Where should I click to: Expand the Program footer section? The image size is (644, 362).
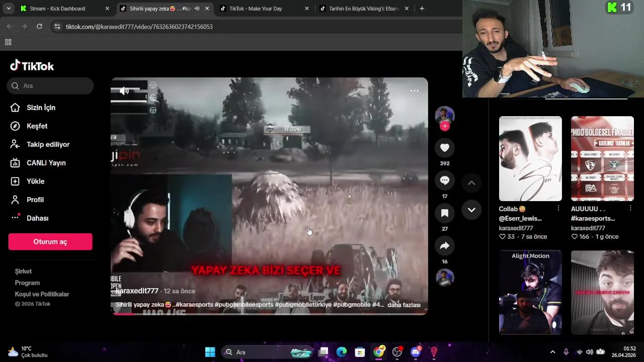tap(27, 283)
